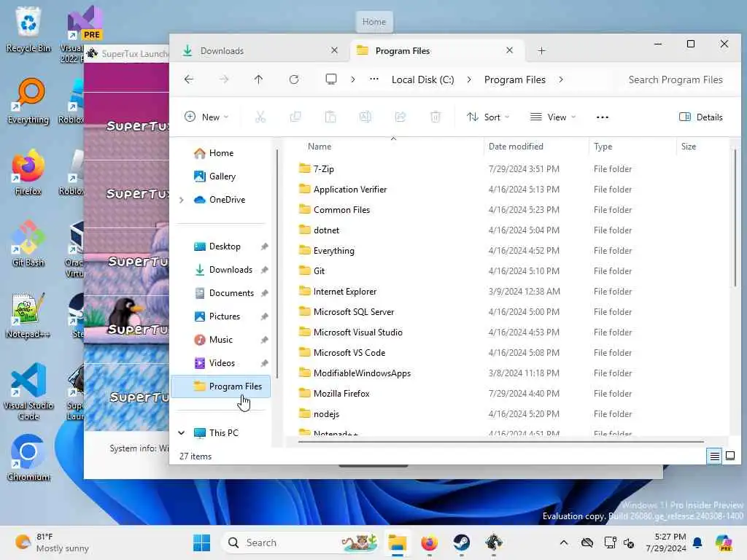
Task: Open the Windows Start menu
Action: tap(201, 542)
